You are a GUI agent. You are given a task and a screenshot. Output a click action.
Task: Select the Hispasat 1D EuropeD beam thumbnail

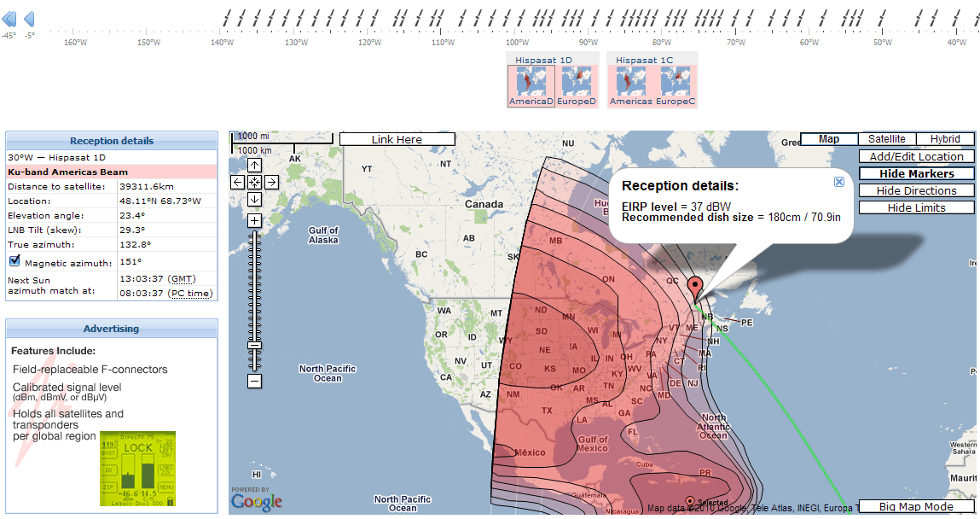(577, 86)
